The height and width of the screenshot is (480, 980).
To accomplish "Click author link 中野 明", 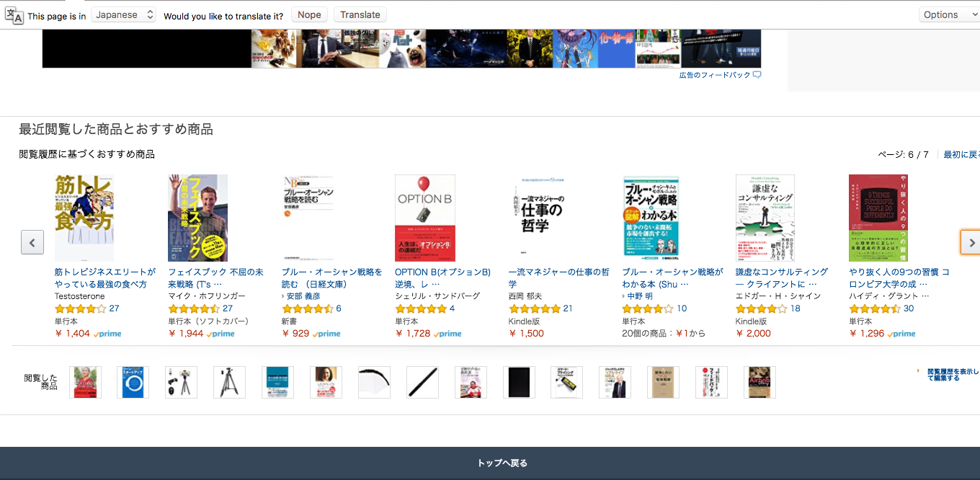I will click(640, 296).
